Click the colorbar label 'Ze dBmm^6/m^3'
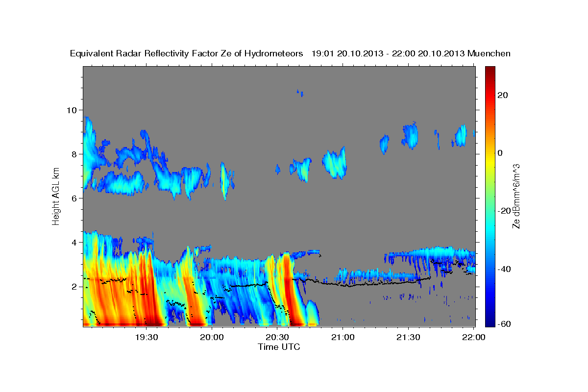This screenshot has height=392, width=588. coord(516,196)
